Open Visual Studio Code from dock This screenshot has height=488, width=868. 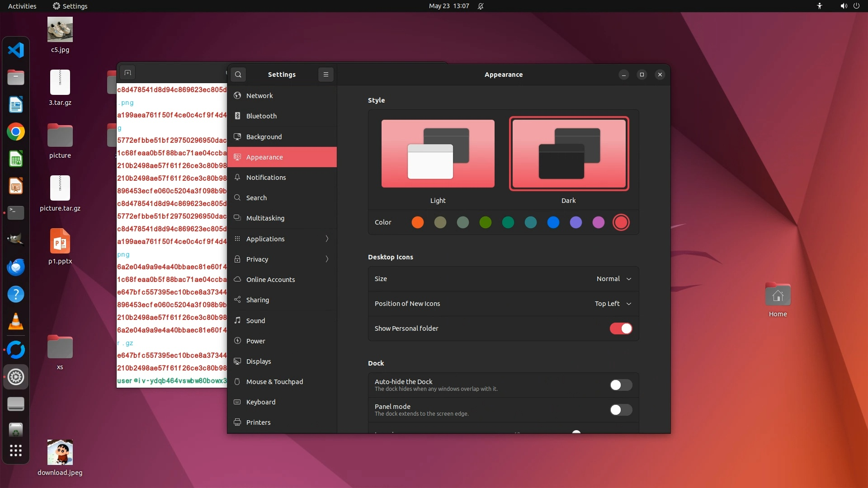coord(16,50)
